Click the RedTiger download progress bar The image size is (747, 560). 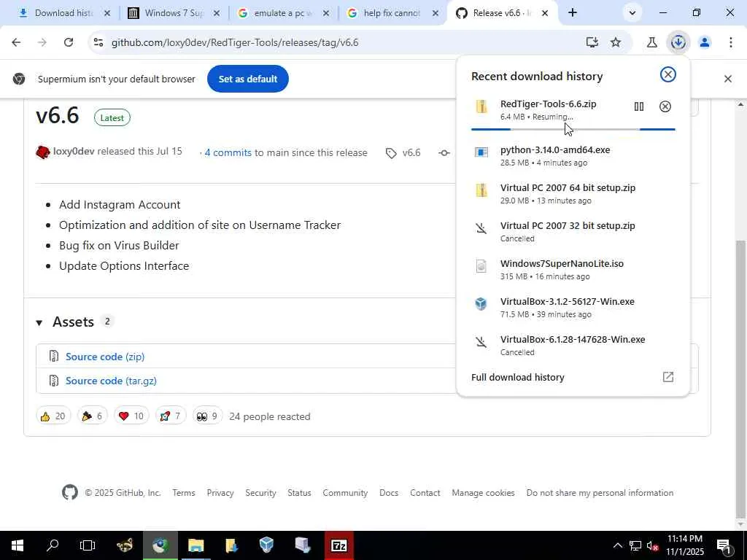point(573,129)
